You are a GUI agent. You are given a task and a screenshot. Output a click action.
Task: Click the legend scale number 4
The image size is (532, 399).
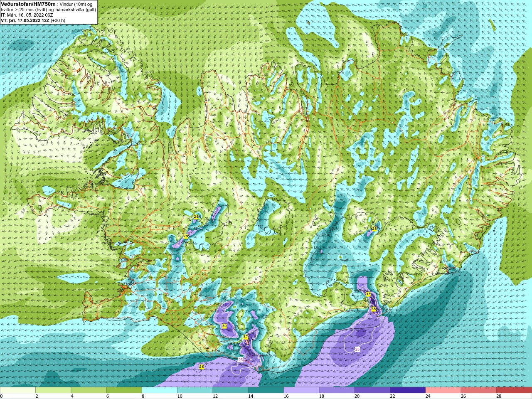click(x=72, y=396)
